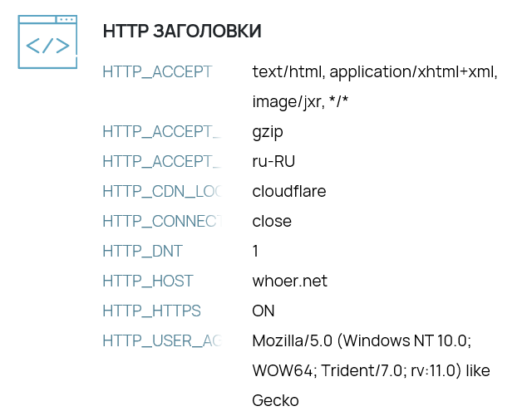Click the HTTP_HOST header label

point(148,281)
